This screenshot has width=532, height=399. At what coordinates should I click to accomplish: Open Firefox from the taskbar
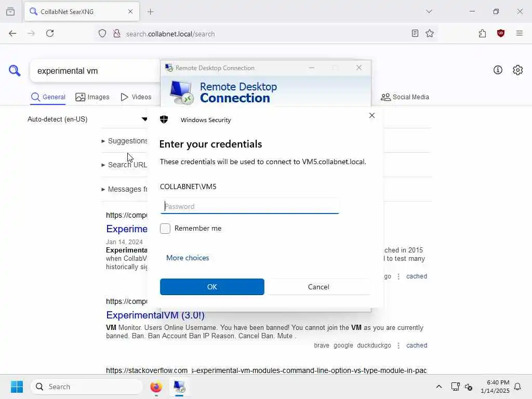click(156, 387)
